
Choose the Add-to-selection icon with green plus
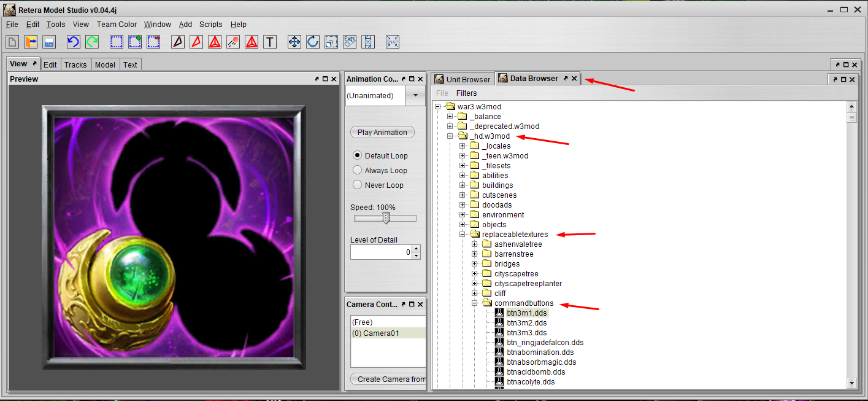coord(135,42)
